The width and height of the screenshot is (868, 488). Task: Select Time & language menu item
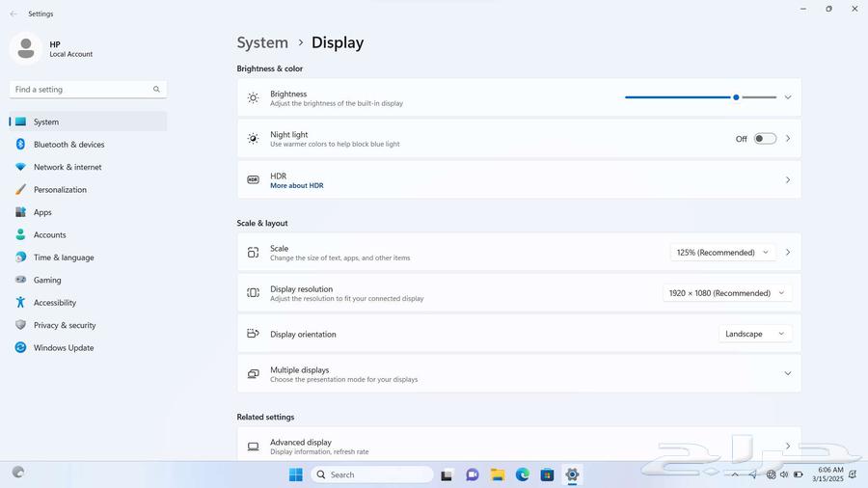coord(64,258)
